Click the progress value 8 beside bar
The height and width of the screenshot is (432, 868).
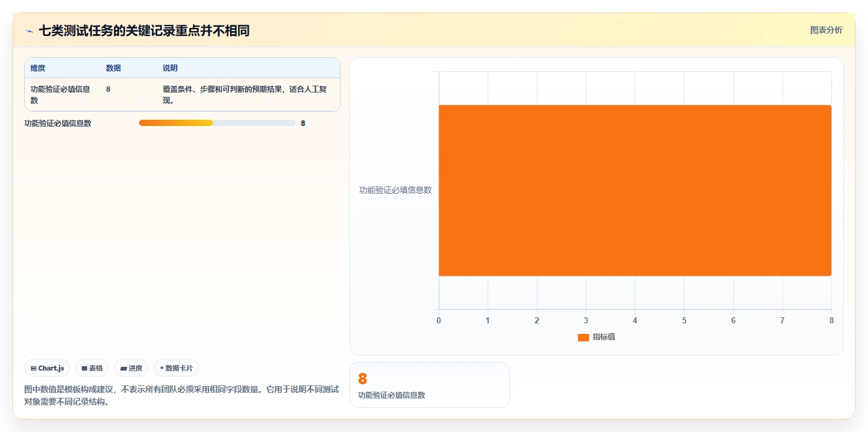(303, 124)
